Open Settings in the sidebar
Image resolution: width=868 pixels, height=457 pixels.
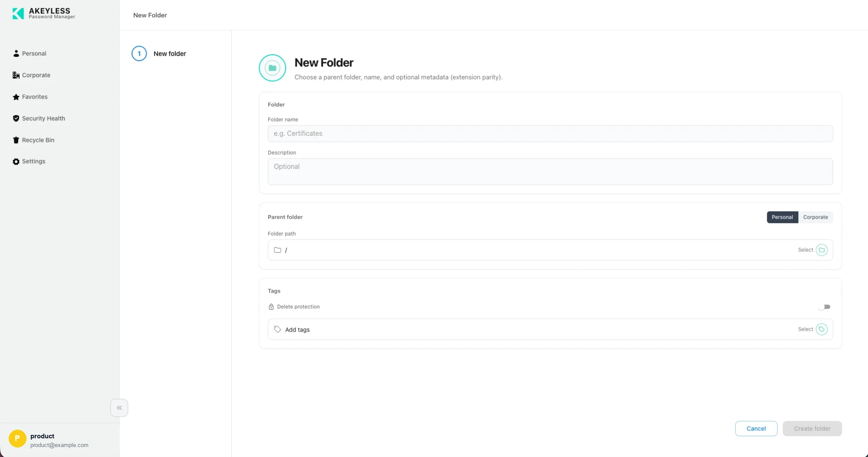coord(29,161)
